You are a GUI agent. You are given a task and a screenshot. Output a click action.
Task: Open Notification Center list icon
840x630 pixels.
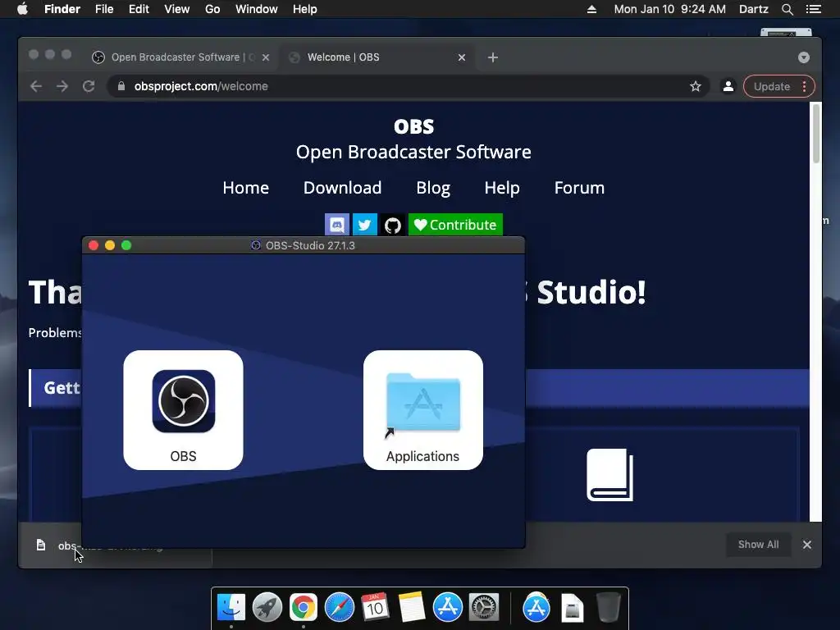click(813, 9)
